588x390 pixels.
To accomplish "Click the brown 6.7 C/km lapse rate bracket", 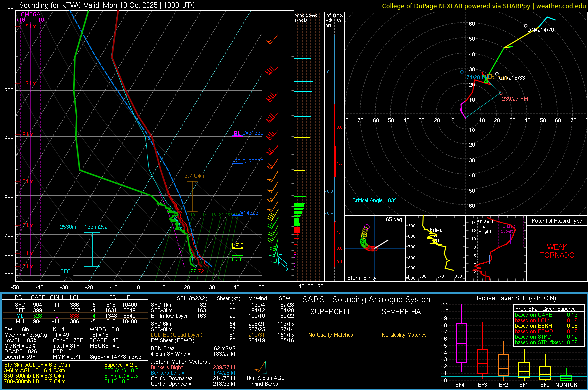I will click(x=192, y=196).
